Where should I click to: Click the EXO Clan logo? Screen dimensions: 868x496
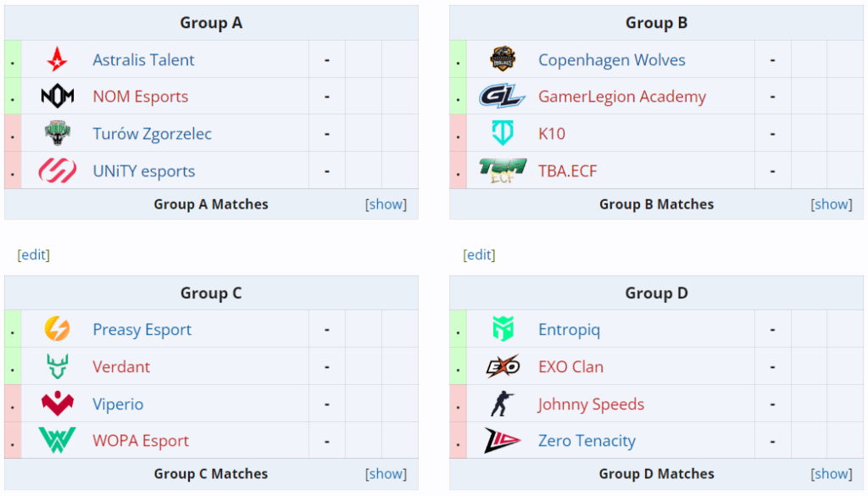click(503, 367)
